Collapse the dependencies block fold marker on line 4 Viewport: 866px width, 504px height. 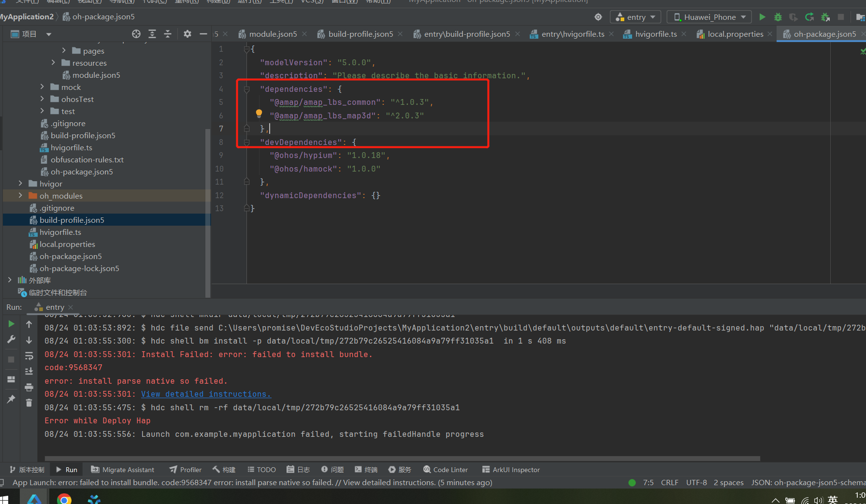(246, 89)
